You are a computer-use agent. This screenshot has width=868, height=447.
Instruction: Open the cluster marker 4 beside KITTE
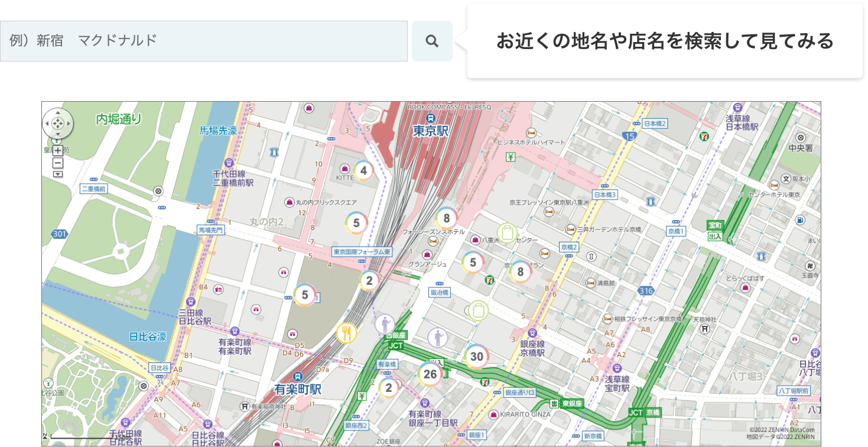coord(363,171)
